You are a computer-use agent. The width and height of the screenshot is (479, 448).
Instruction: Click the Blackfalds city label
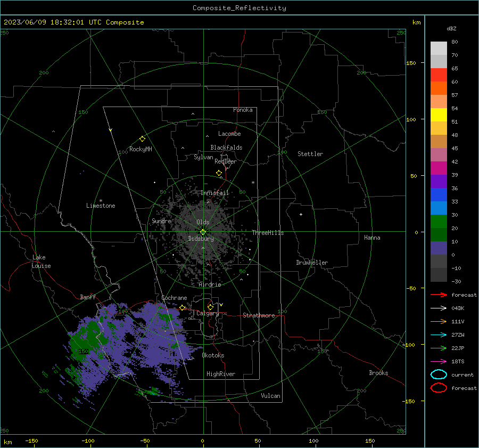pyautogui.click(x=226, y=148)
